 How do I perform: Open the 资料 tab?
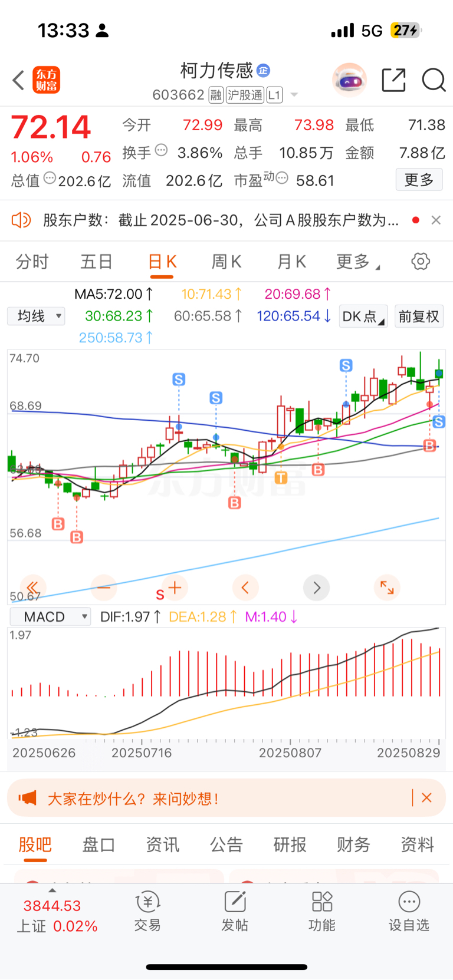click(418, 844)
